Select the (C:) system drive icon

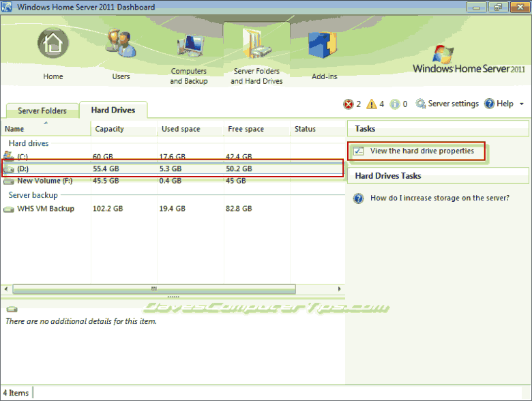click(8, 156)
